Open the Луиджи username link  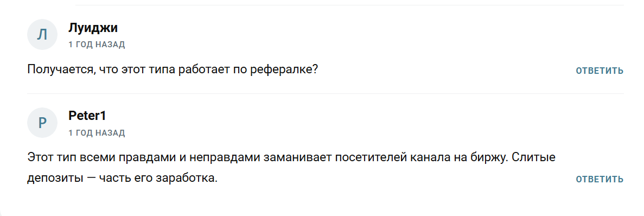pos(93,28)
